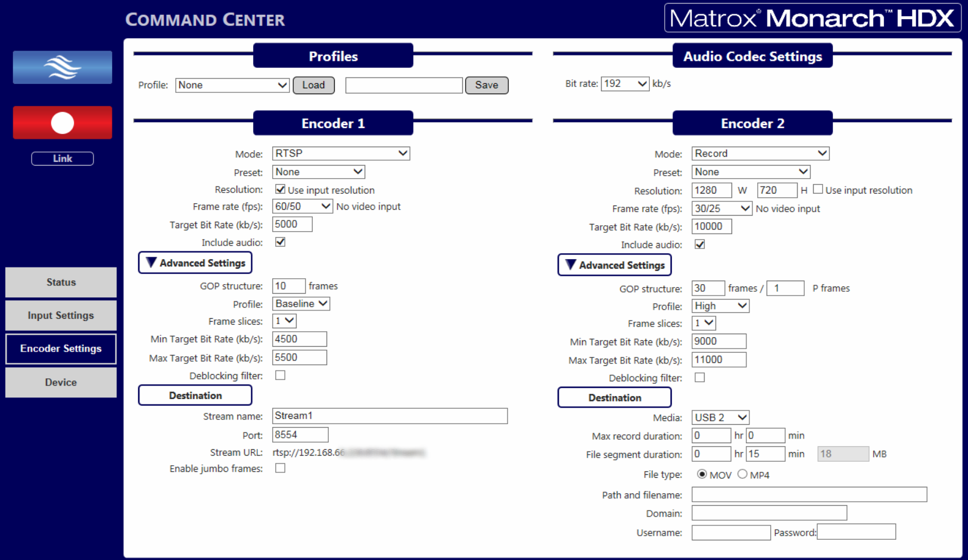The height and width of the screenshot is (560, 968).
Task: Click the Link button
Action: coord(63,158)
